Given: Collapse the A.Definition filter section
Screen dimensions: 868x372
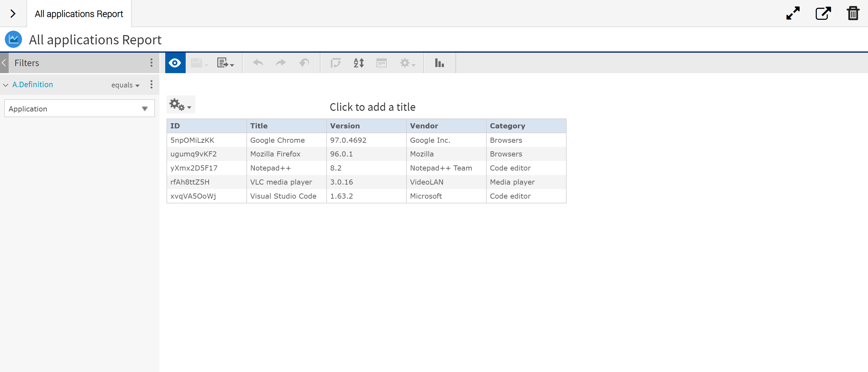Looking at the screenshot, I should pyautogui.click(x=6, y=85).
